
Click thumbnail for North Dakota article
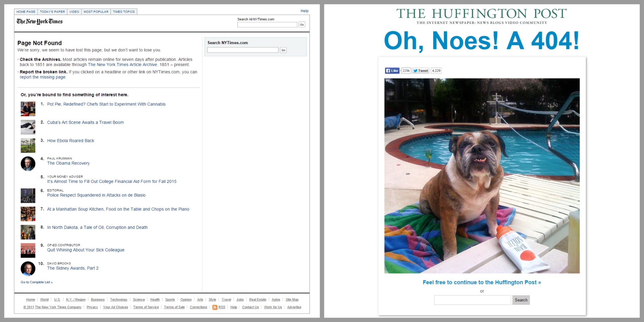point(28,232)
